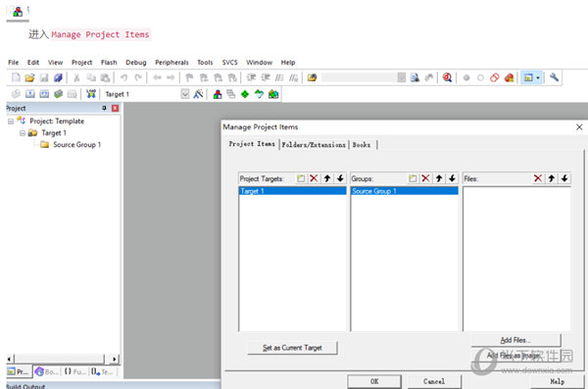Click the Navigate Forwards arrow icon
The image size is (588, 389).
171,77
